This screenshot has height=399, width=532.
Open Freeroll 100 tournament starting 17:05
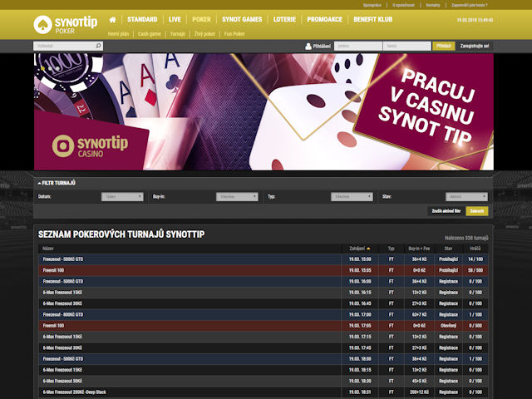click(x=263, y=326)
